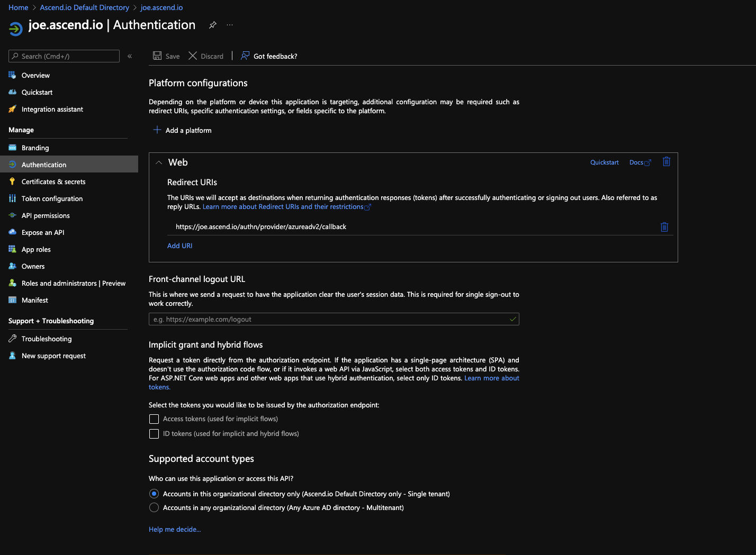This screenshot has width=756, height=555.
Task: Open the Authentication menu item
Action: point(69,165)
